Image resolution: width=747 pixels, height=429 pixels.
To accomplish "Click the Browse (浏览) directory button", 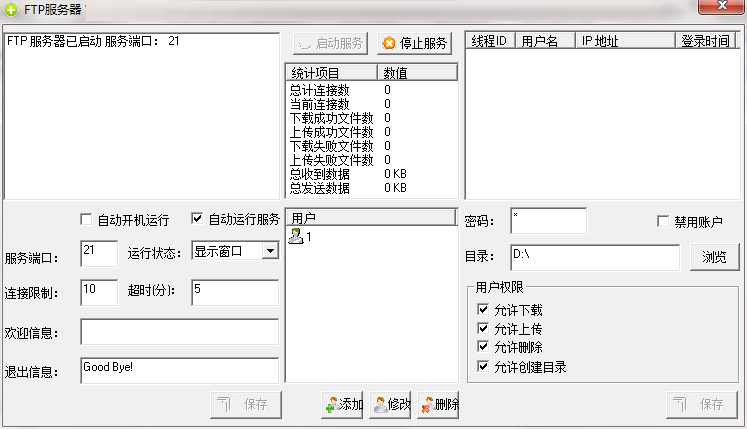I will (714, 256).
